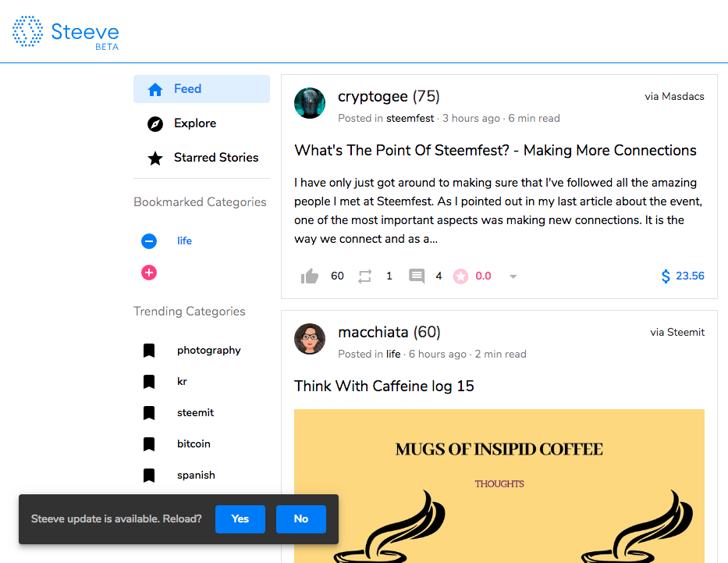
Task: Click the Explore compass icon
Action: [x=155, y=123]
